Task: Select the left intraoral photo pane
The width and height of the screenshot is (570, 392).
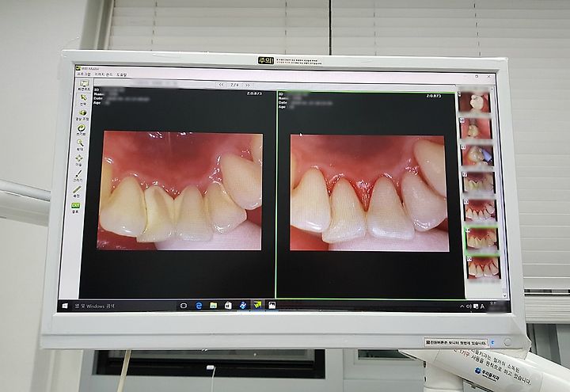Action: click(x=177, y=192)
